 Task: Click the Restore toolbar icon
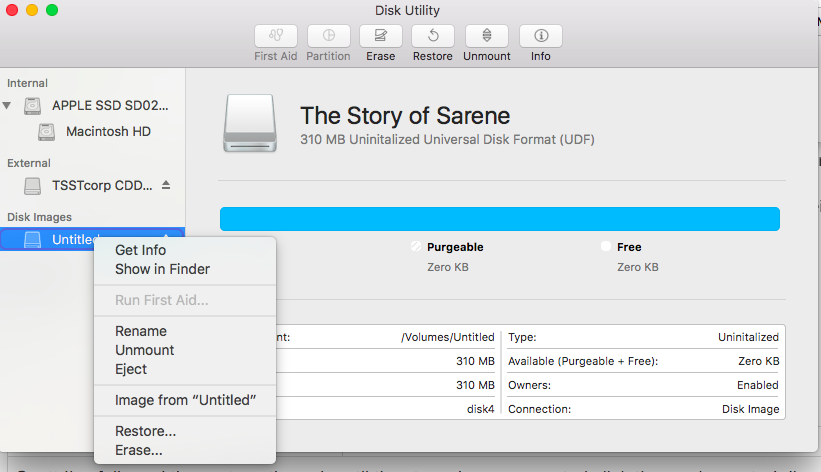click(432, 35)
